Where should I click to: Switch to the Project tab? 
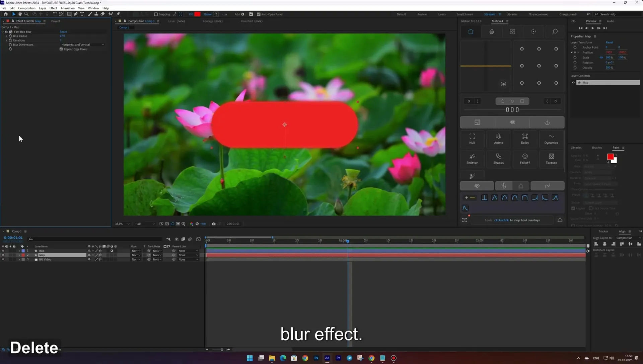tap(56, 21)
